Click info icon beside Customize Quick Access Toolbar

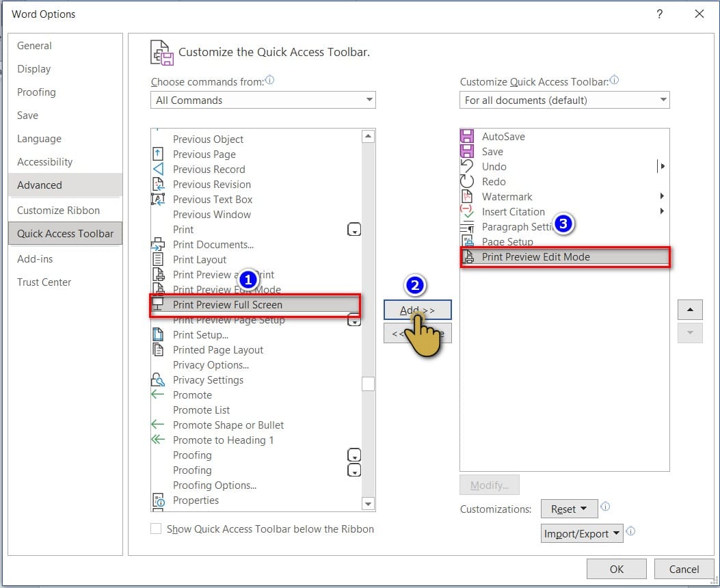614,80
